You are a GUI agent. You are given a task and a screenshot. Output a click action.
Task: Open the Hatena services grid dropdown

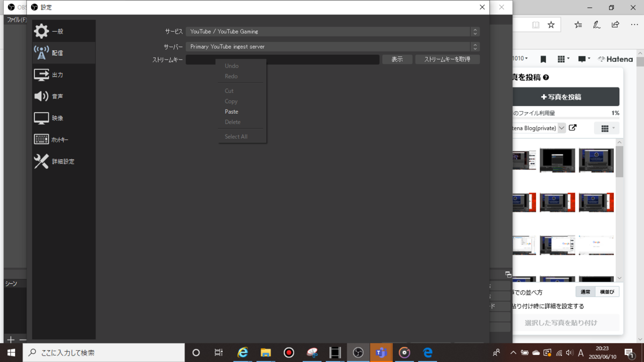pyautogui.click(x=563, y=59)
